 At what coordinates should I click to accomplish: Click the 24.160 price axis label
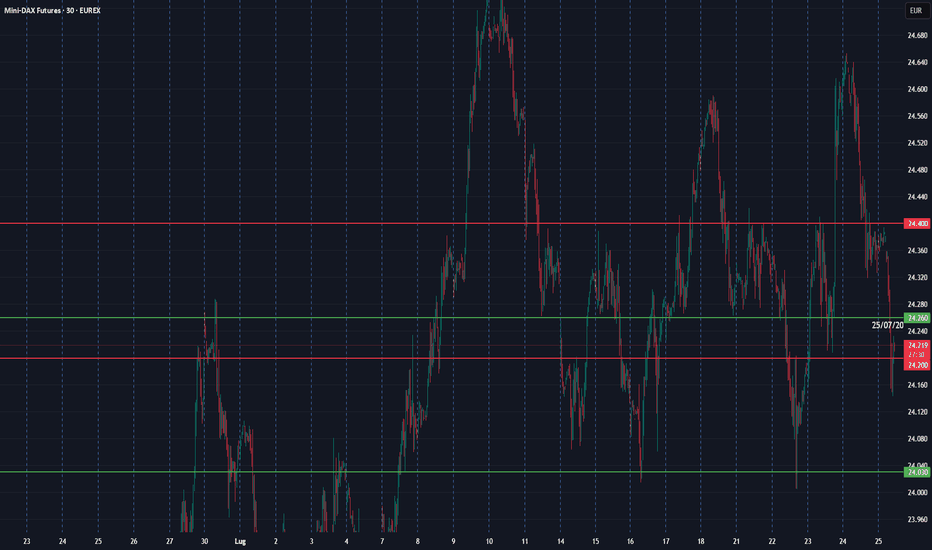[x=917, y=385]
